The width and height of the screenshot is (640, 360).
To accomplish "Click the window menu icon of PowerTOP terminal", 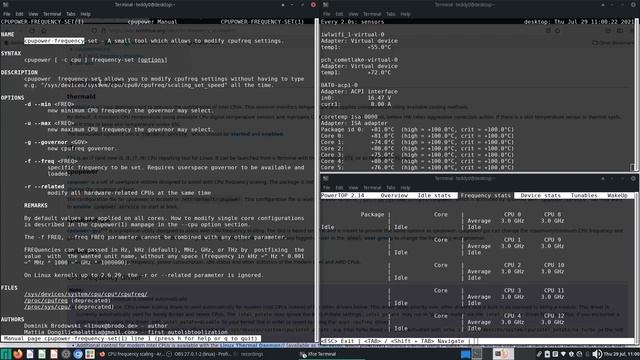I will click(x=325, y=178).
